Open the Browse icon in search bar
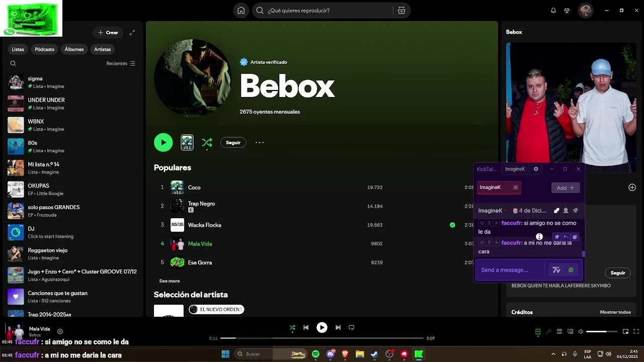The image size is (644, 362). [401, 11]
